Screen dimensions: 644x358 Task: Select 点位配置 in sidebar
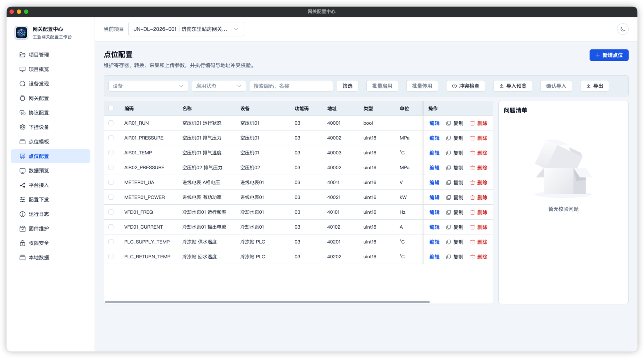(x=51, y=156)
